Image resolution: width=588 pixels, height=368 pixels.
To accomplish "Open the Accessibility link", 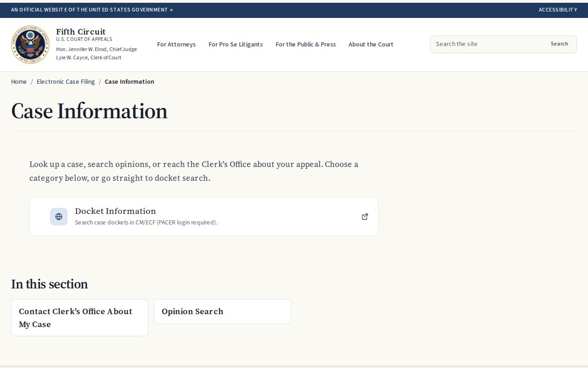I will (558, 10).
